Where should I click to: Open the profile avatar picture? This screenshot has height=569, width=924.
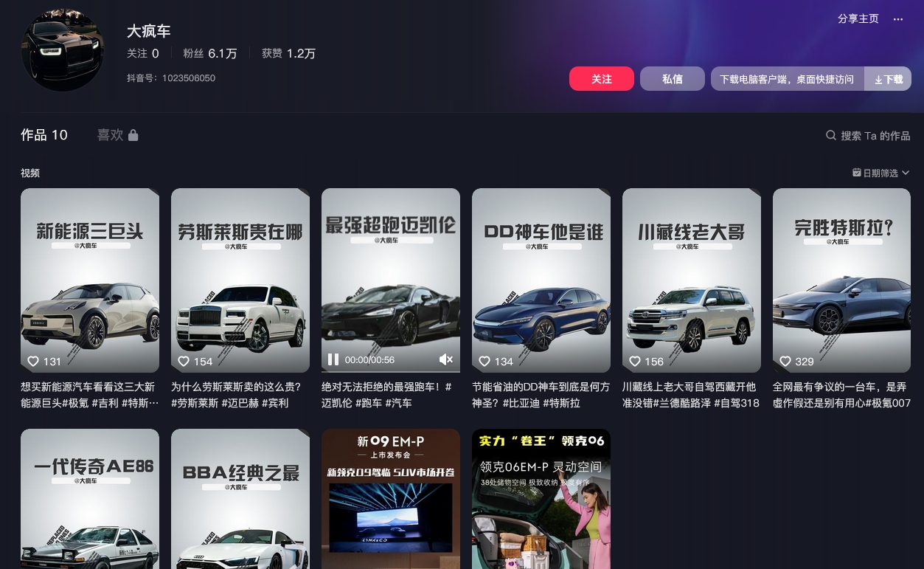63,50
